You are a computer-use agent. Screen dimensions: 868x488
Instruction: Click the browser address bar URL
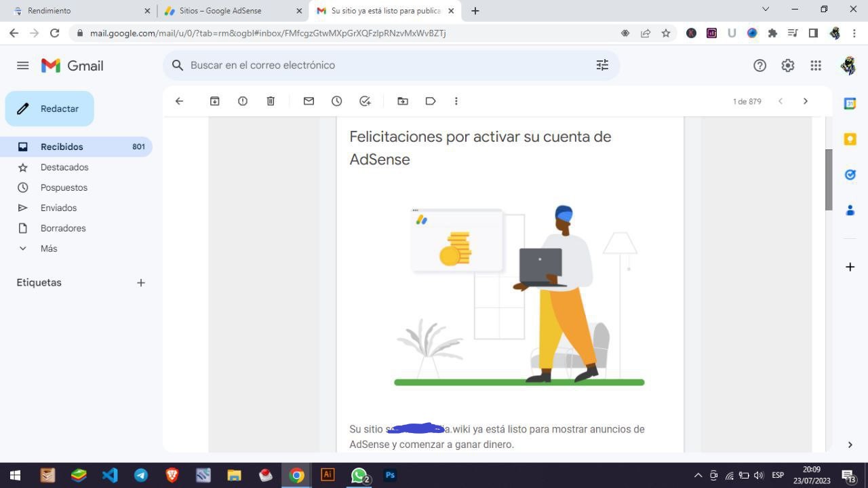[268, 33]
